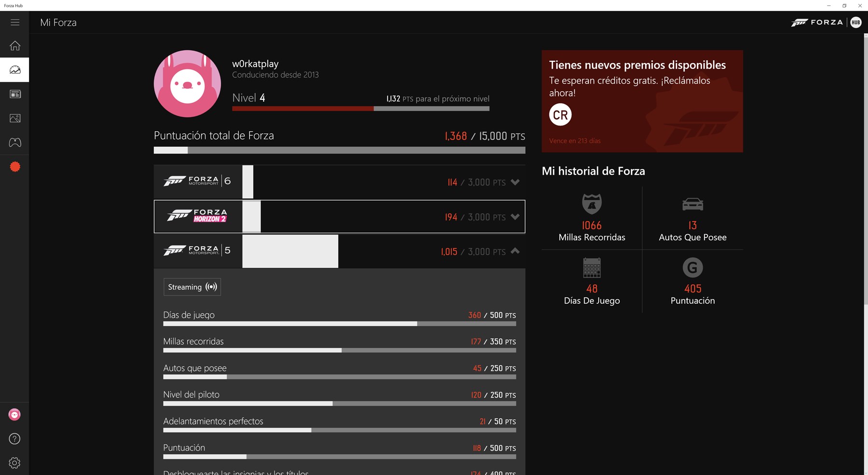868x475 pixels.
Task: Open help with the question mark icon
Action: click(x=15, y=439)
